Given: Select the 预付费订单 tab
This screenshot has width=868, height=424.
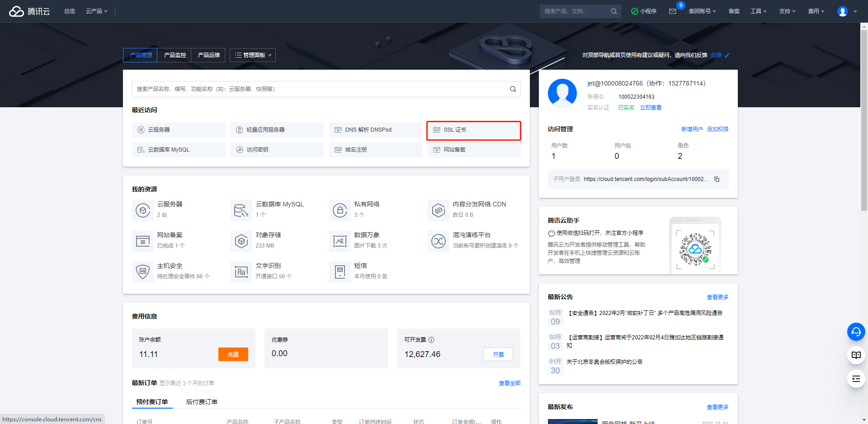Looking at the screenshot, I should (x=152, y=402).
